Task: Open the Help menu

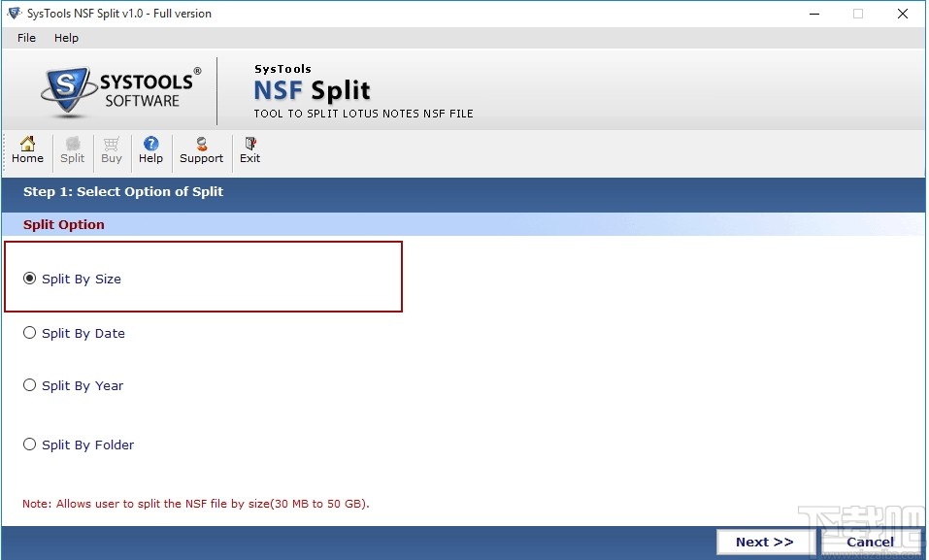Action: point(66,38)
